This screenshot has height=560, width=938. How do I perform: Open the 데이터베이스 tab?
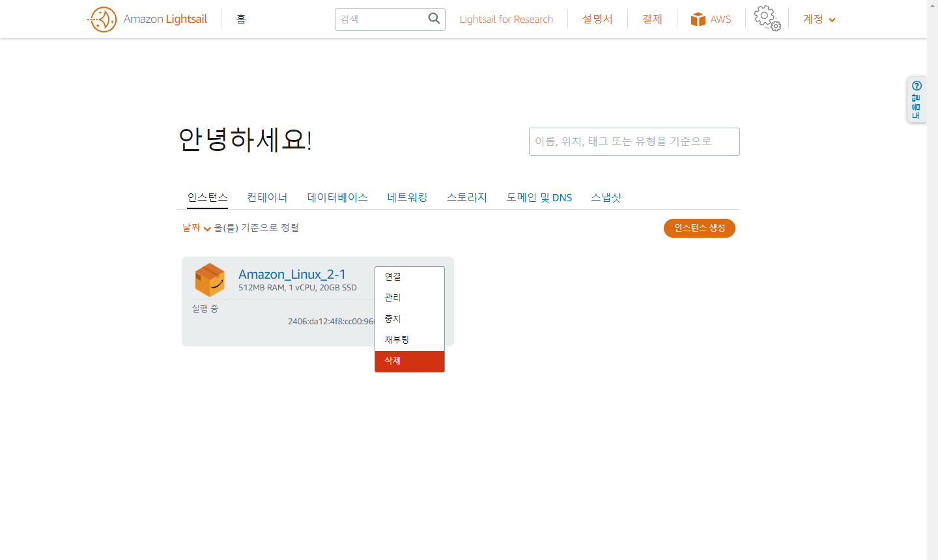click(337, 197)
